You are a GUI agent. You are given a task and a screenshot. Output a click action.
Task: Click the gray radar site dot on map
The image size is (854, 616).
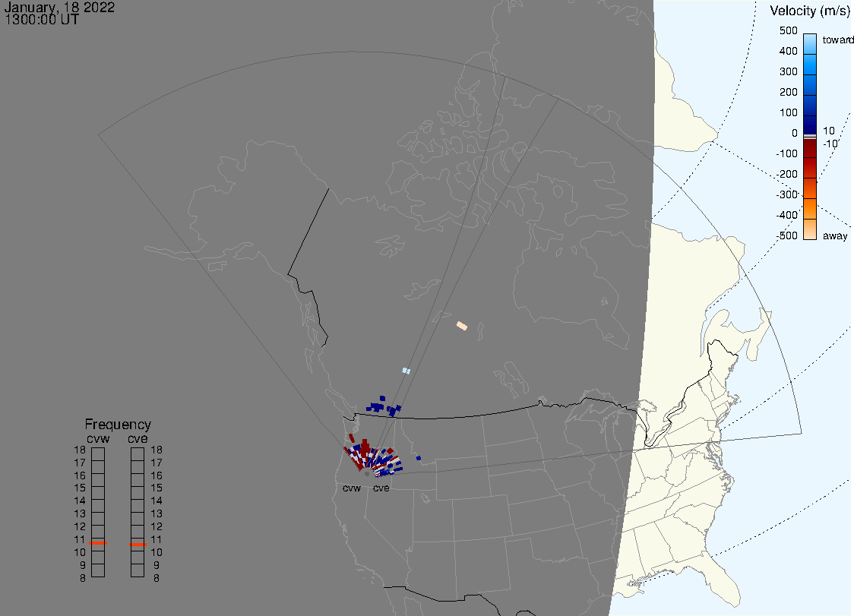pyautogui.click(x=367, y=474)
